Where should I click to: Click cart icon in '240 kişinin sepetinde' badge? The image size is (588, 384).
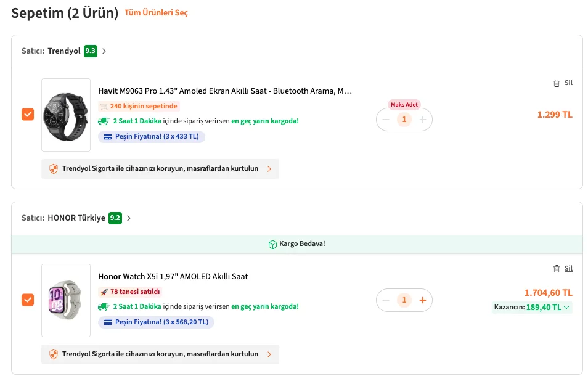[104, 107]
